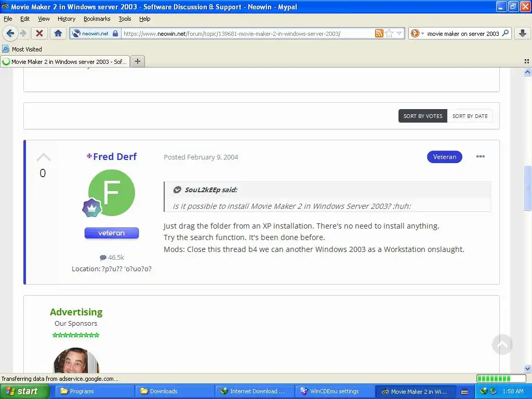Subscribe using the orange RSS feed icon
The height and width of the screenshot is (399, 532).
379,33
